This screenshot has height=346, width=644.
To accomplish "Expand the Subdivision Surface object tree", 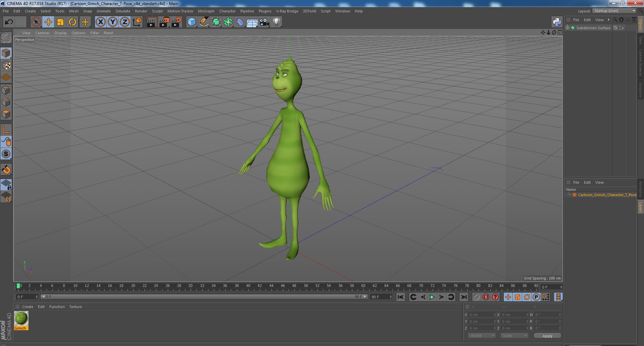I will coord(567,28).
